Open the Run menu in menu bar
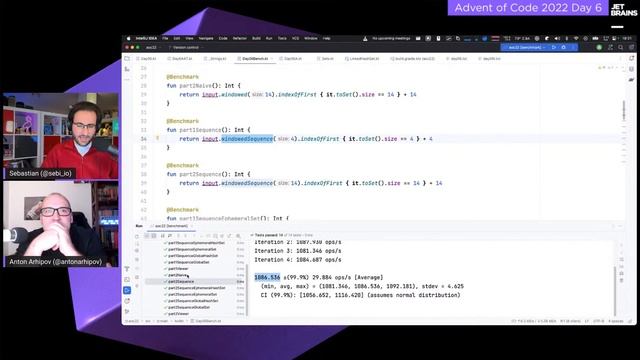Image resolution: width=640 pixels, height=360 pixels. click(269, 38)
